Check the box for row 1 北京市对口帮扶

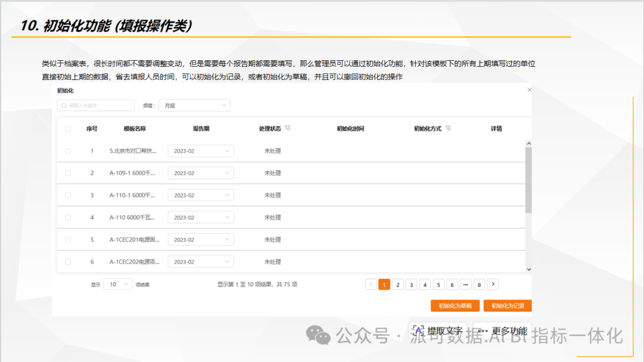coord(68,151)
